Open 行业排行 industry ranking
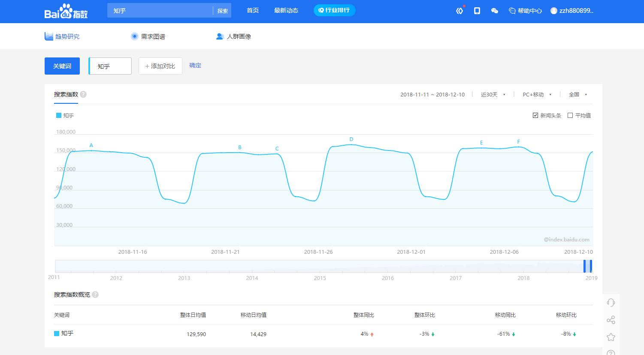This screenshot has height=355, width=644. tap(334, 10)
